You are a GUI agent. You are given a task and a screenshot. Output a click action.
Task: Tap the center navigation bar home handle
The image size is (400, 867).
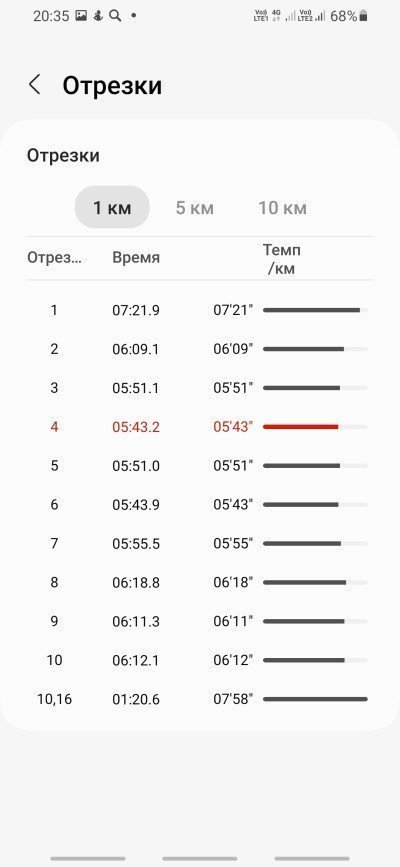point(200,859)
